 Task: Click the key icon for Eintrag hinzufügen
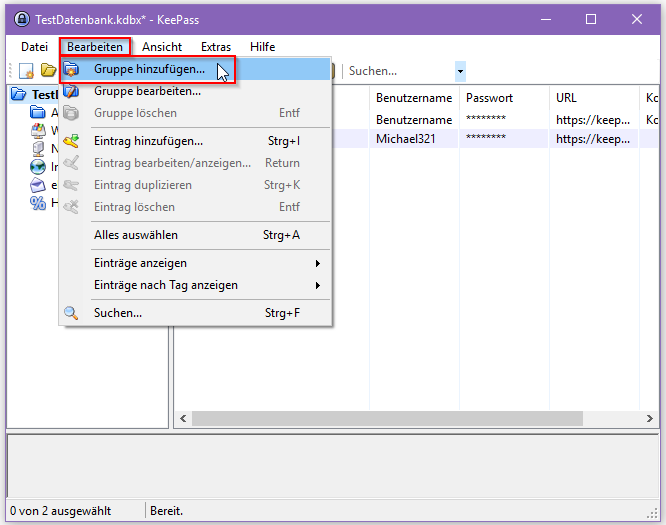pyautogui.click(x=71, y=141)
